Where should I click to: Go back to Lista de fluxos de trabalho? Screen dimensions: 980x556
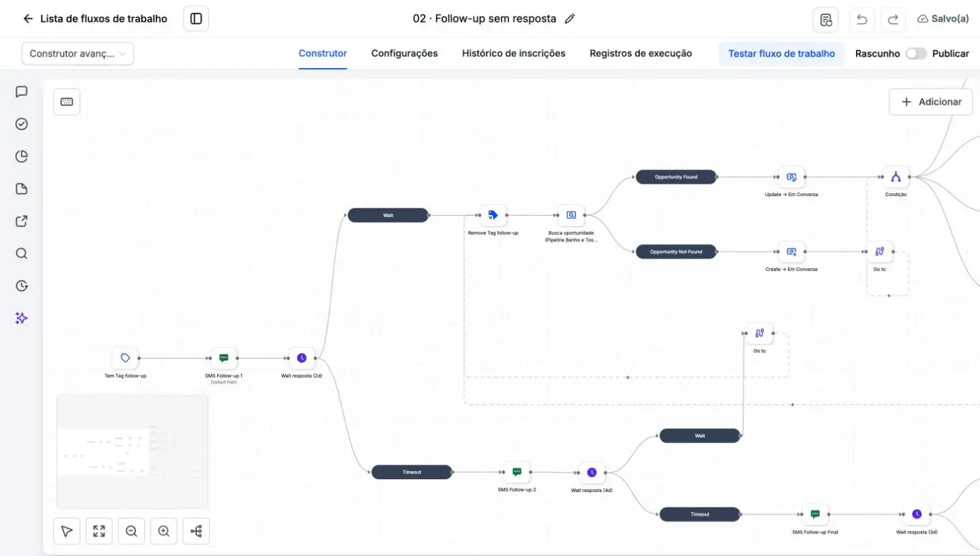pos(95,18)
